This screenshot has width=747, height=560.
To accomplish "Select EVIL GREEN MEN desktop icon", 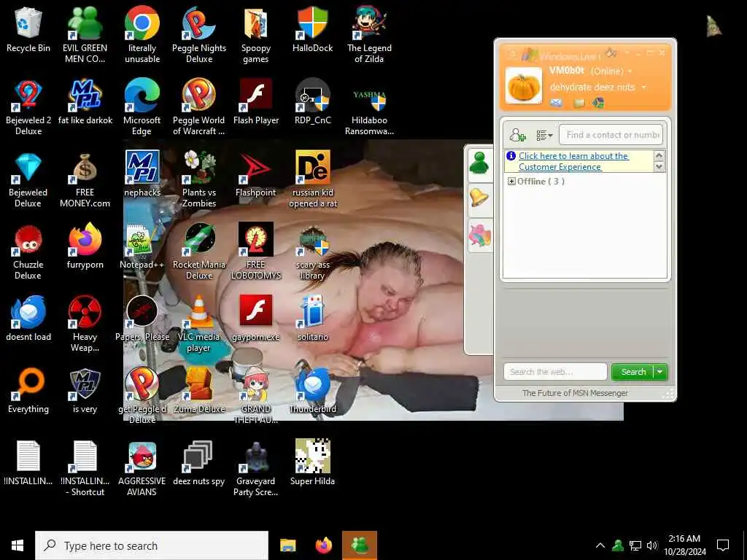I will pos(85,34).
